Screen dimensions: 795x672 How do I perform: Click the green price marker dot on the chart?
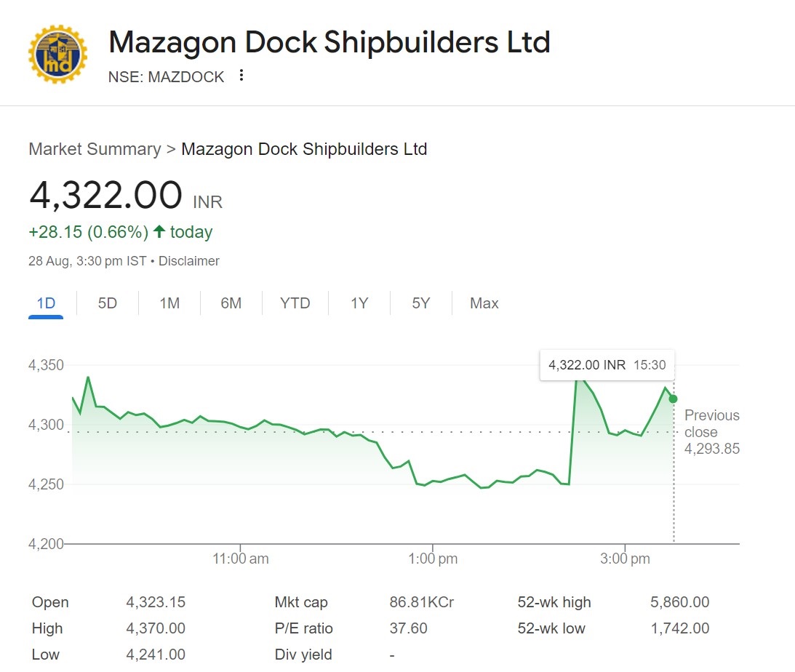pos(673,398)
